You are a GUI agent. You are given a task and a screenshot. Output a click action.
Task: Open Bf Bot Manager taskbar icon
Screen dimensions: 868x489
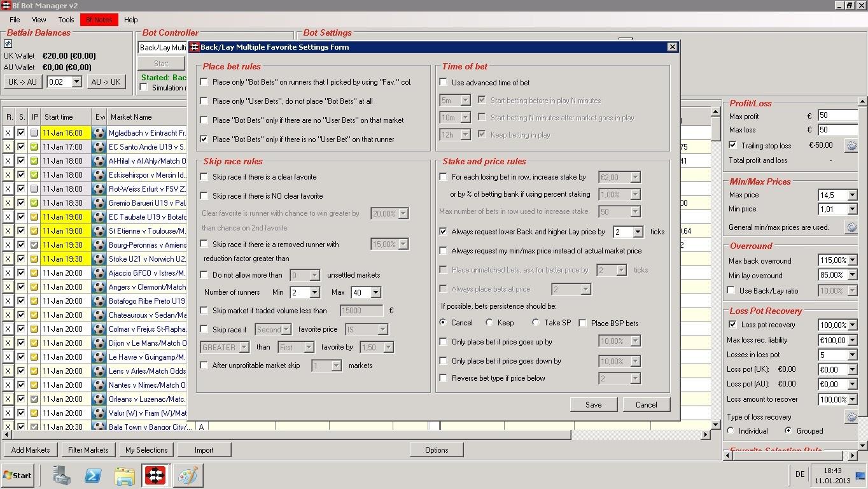tap(155, 475)
